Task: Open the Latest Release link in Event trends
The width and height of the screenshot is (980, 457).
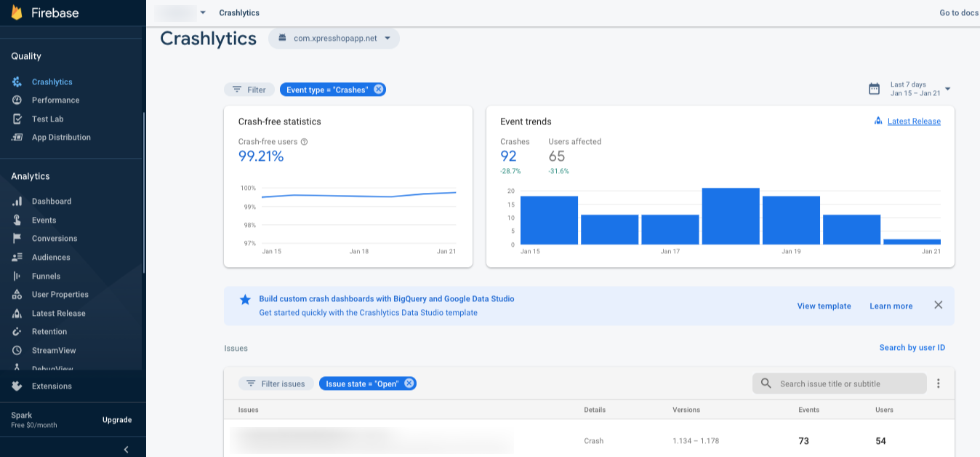Action: (x=914, y=122)
